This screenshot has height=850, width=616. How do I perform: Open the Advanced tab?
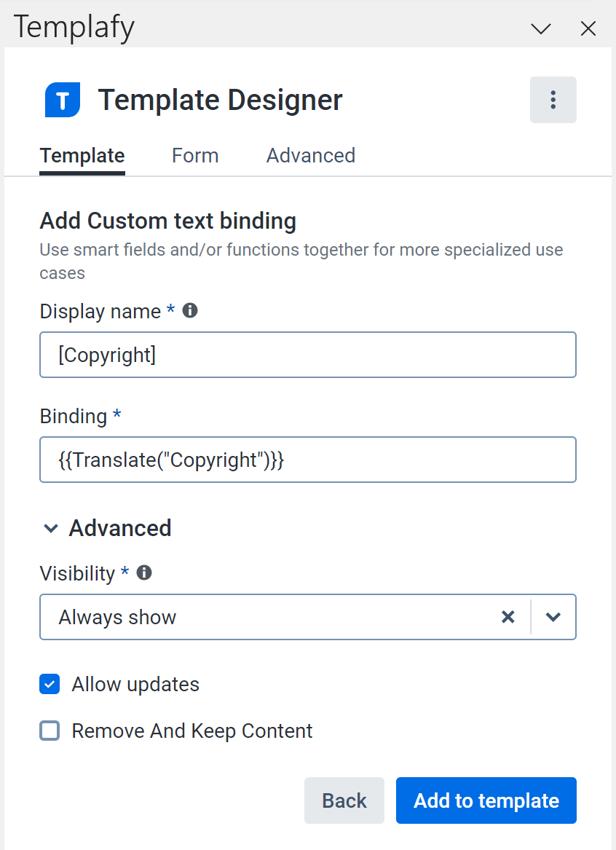pos(310,155)
